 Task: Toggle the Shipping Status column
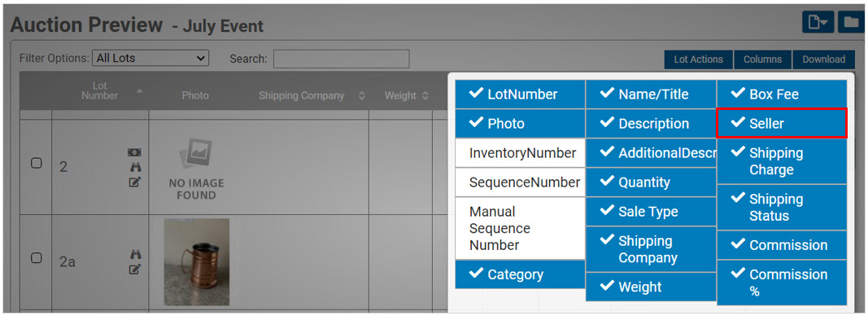pyautogui.click(x=782, y=208)
